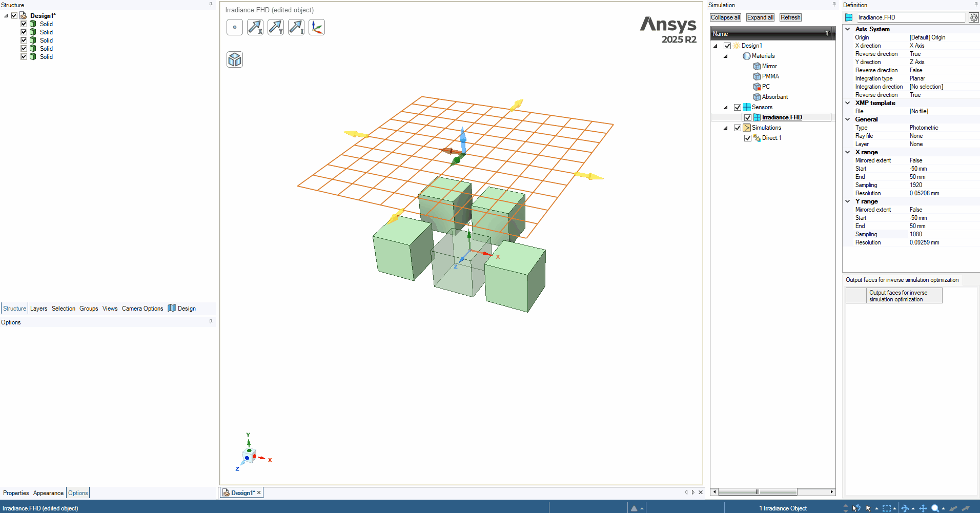This screenshot has width=980, height=513.
Task: Click the Direct.1 simulation icon
Action: tap(757, 138)
